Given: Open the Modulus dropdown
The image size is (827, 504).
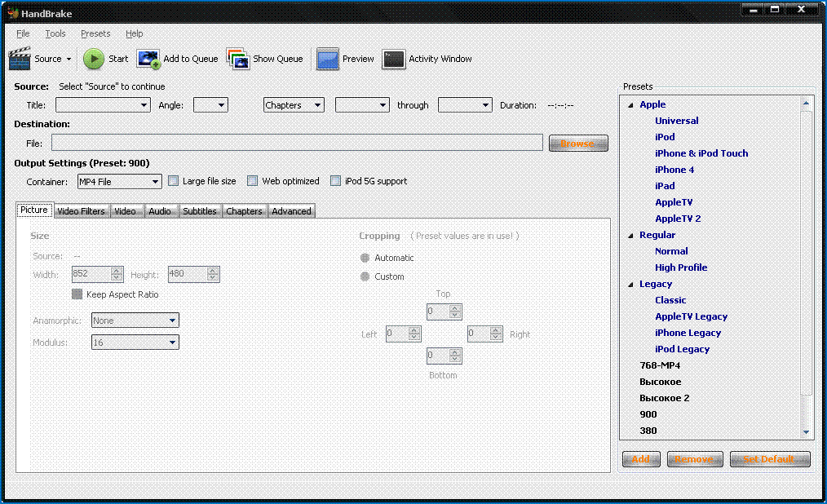Looking at the screenshot, I should click(135, 343).
